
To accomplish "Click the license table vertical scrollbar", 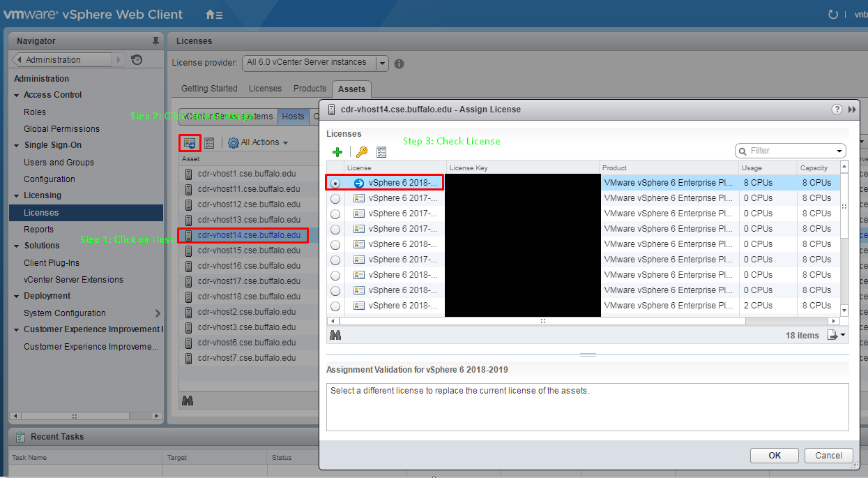I will (x=844, y=206).
